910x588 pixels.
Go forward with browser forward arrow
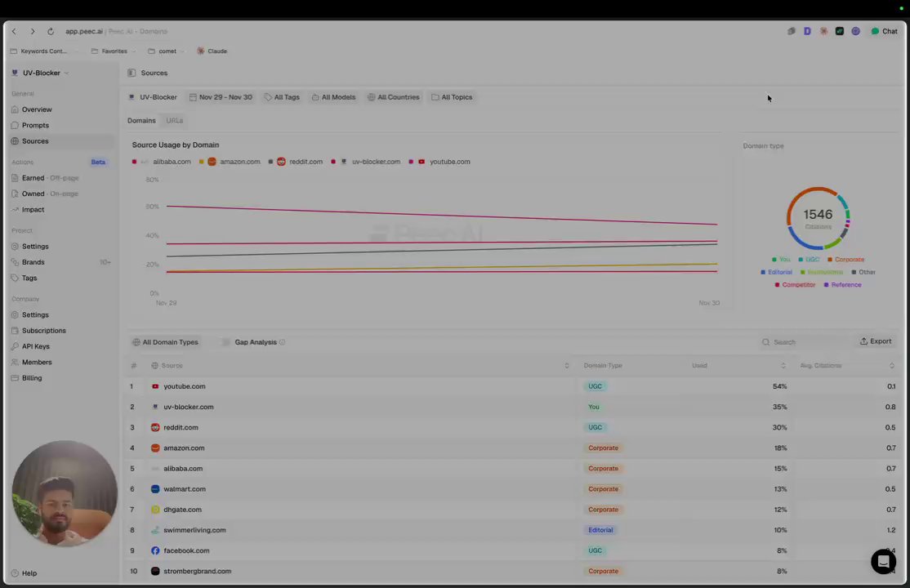click(x=33, y=31)
